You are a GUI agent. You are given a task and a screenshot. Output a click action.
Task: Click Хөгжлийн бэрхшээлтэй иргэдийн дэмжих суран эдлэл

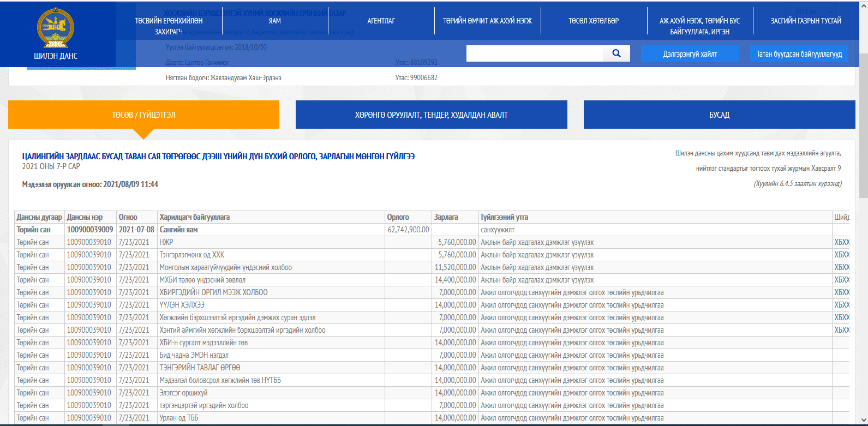point(237,317)
